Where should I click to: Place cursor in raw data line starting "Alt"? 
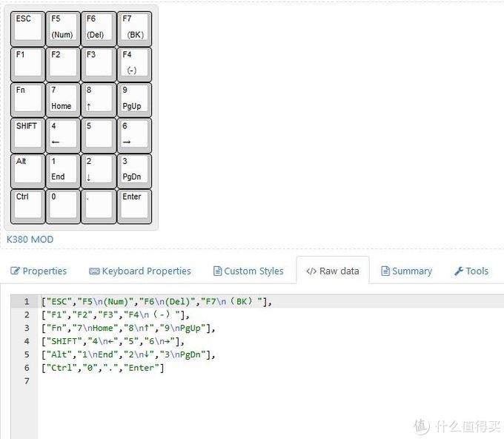(x=128, y=354)
